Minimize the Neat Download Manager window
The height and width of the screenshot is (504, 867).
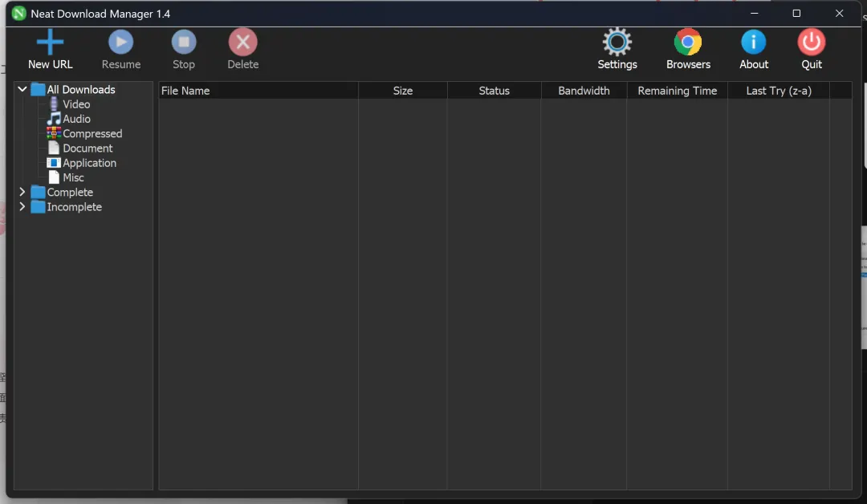pos(754,14)
